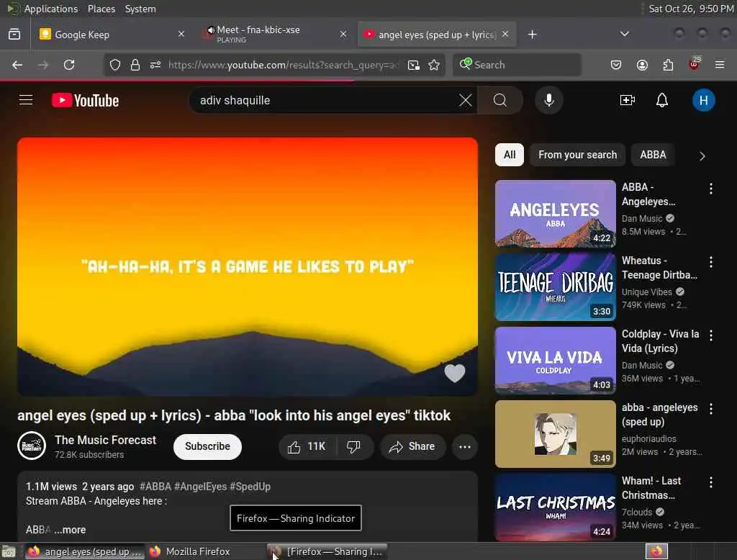
Task: Select From your search chip
Action: [x=578, y=155]
